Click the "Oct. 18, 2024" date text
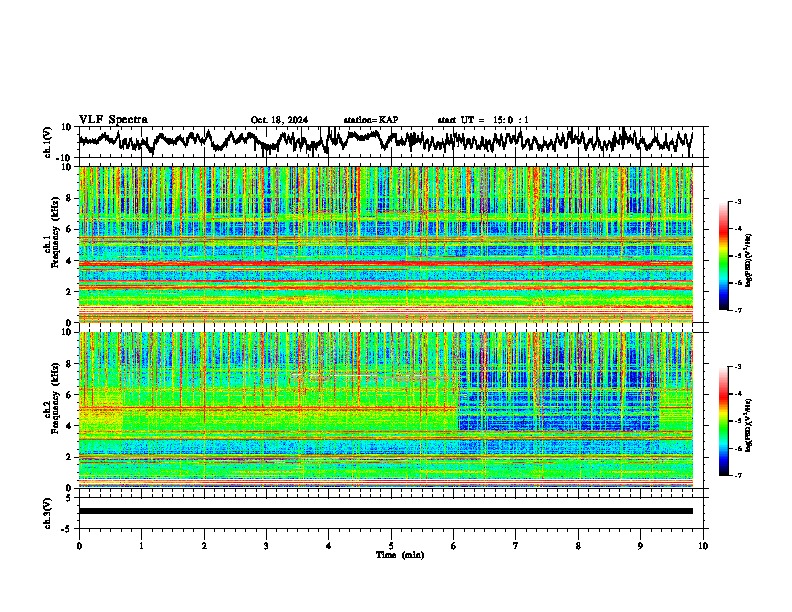 [x=279, y=120]
